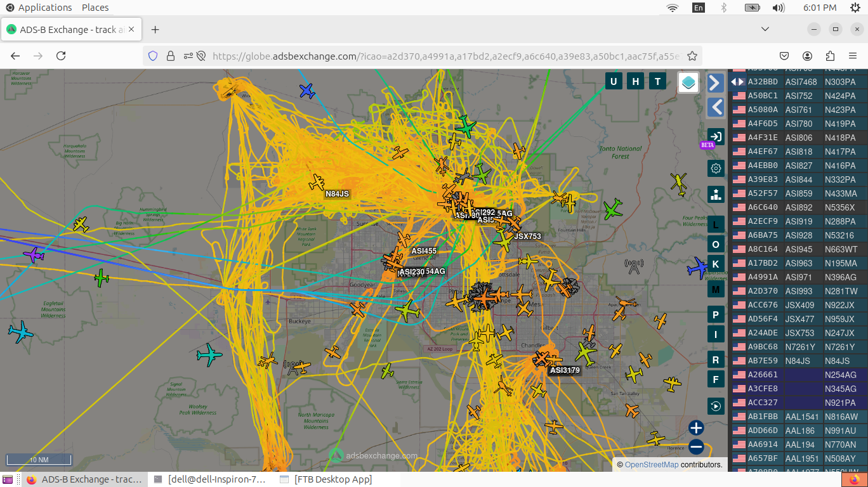868x487 pixels.
Task: Click the address bar URL field
Action: pyautogui.click(x=445, y=56)
